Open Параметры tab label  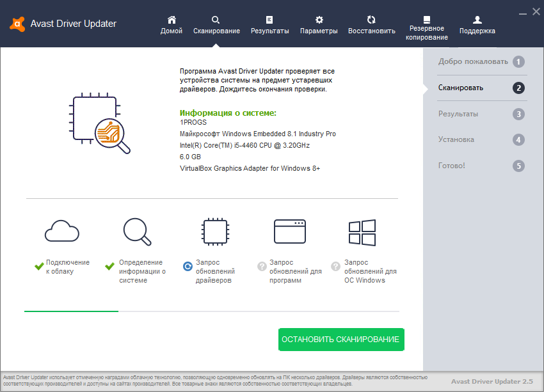tap(319, 31)
